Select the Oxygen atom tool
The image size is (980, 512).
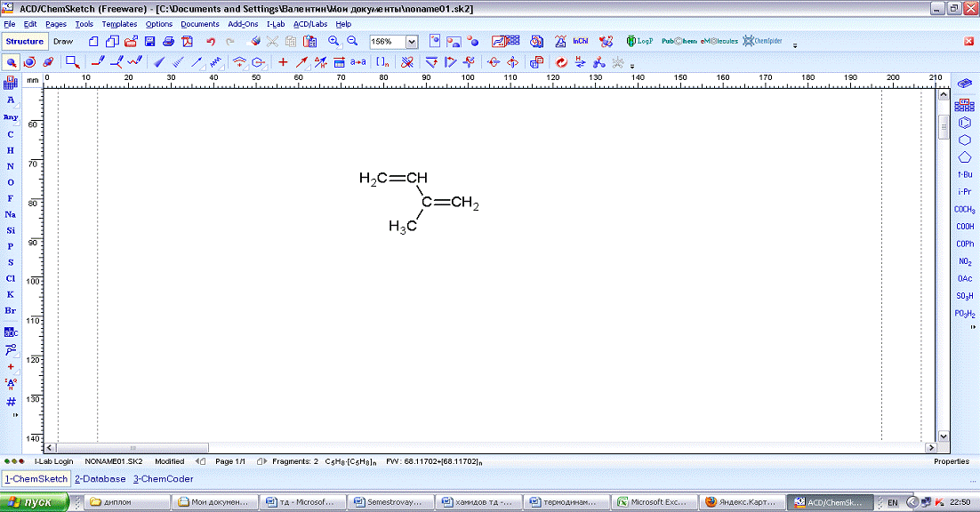click(11, 182)
